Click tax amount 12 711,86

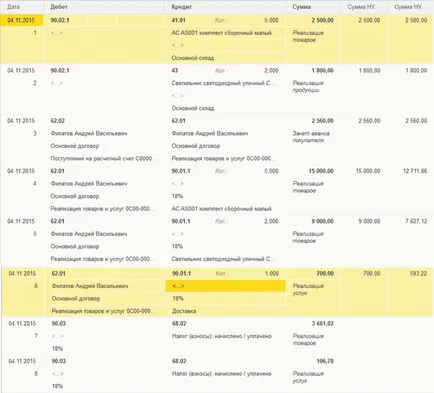415,171
